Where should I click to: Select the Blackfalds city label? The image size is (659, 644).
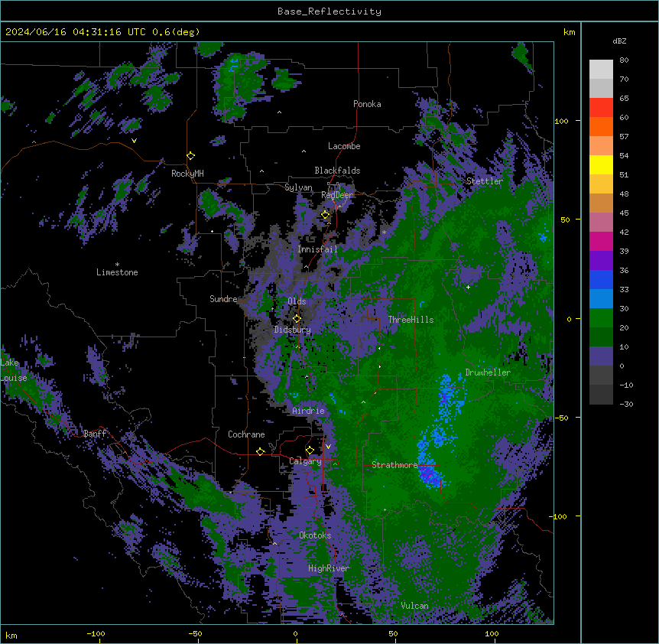tap(337, 171)
